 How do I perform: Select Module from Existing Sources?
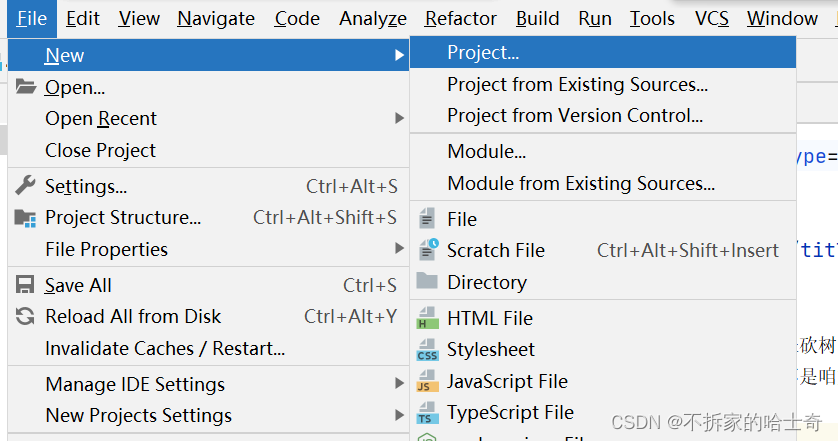581,183
